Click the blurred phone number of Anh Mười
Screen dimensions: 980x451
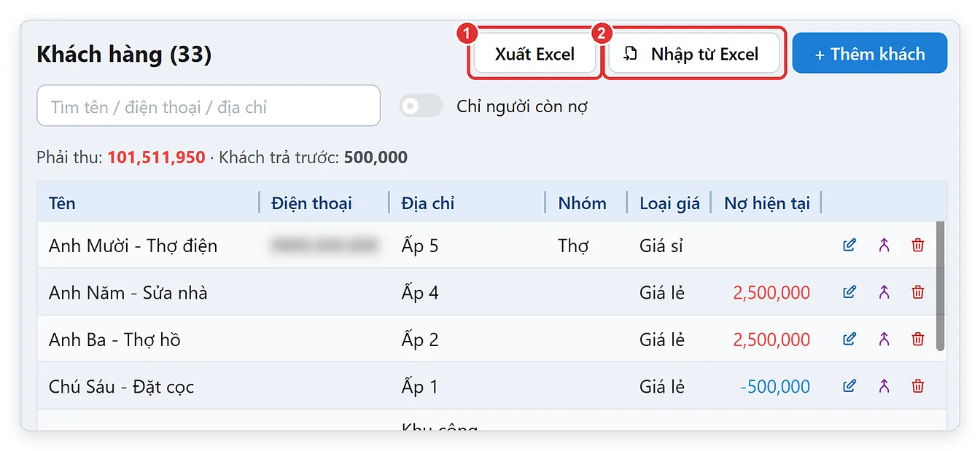tap(324, 246)
